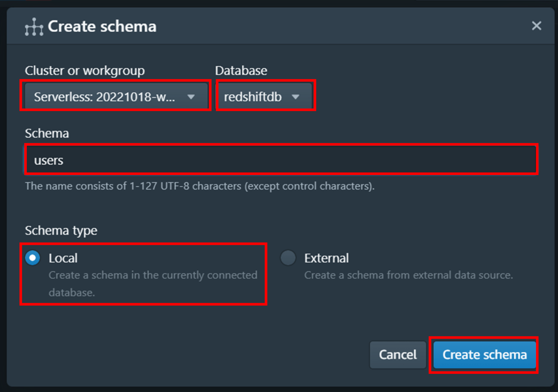558x392 pixels.
Task: Click the Local option description text
Action: (x=153, y=284)
